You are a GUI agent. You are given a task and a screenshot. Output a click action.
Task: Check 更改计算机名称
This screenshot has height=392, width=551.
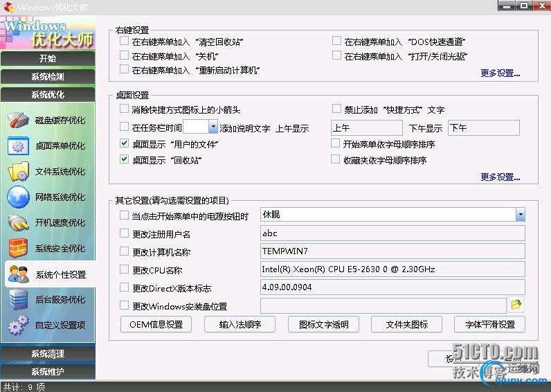(x=124, y=251)
